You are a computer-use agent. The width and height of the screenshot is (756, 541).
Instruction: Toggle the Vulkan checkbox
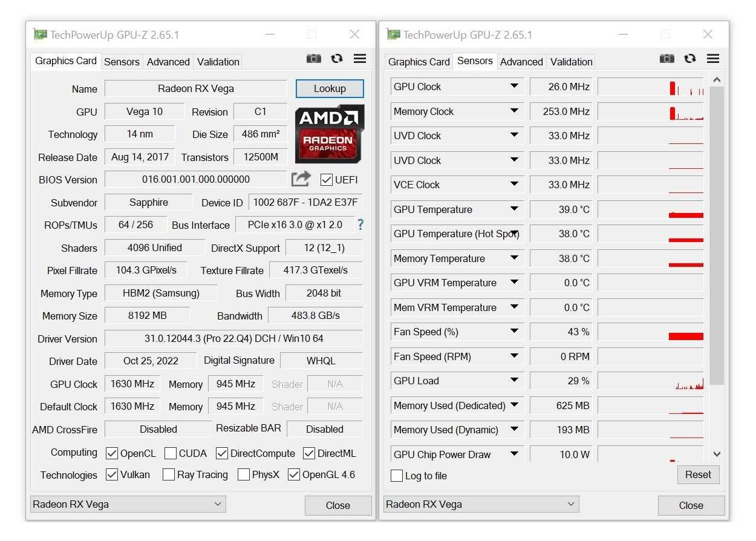coord(111,474)
